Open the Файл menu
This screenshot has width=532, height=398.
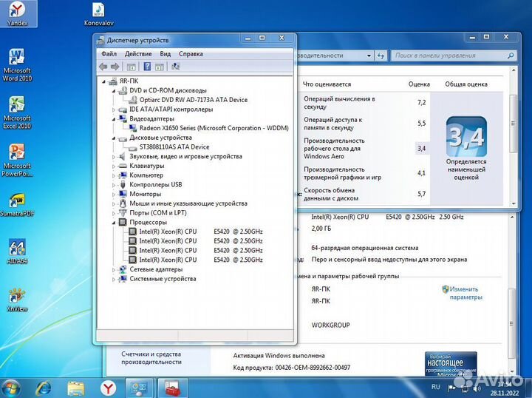pyautogui.click(x=109, y=54)
